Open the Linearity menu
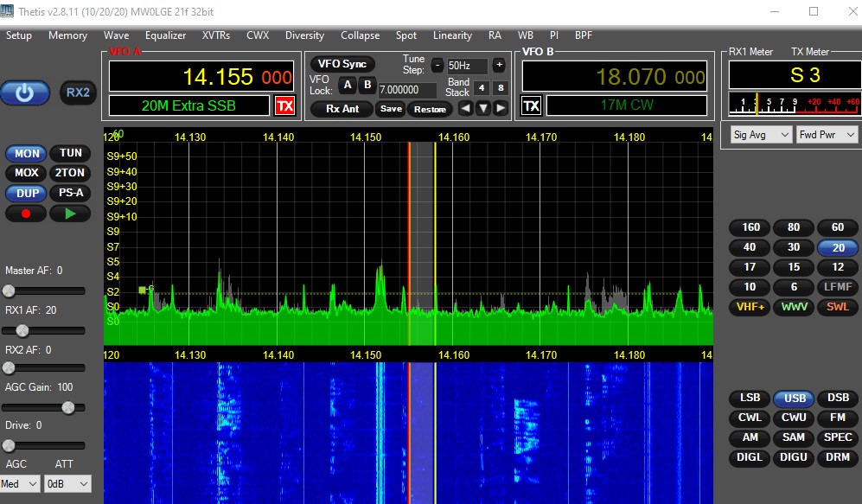Screen dimensions: 862x504 pos(452,35)
